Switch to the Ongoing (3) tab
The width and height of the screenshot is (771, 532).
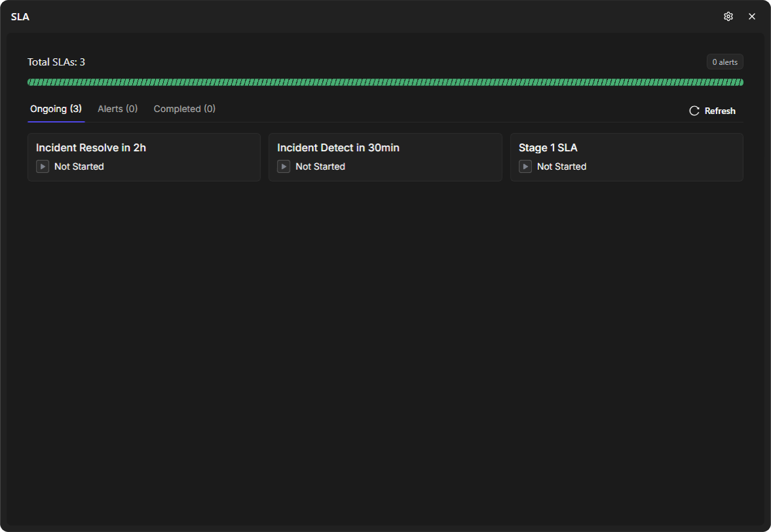click(56, 109)
